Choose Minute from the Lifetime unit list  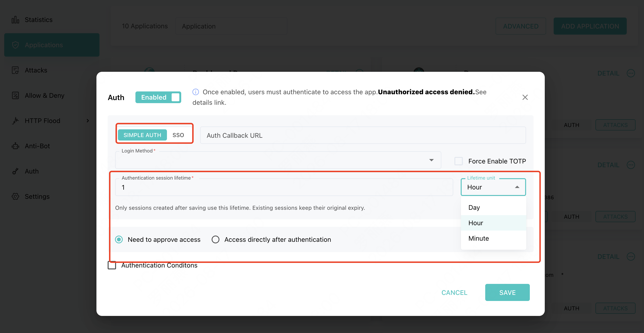493,238
